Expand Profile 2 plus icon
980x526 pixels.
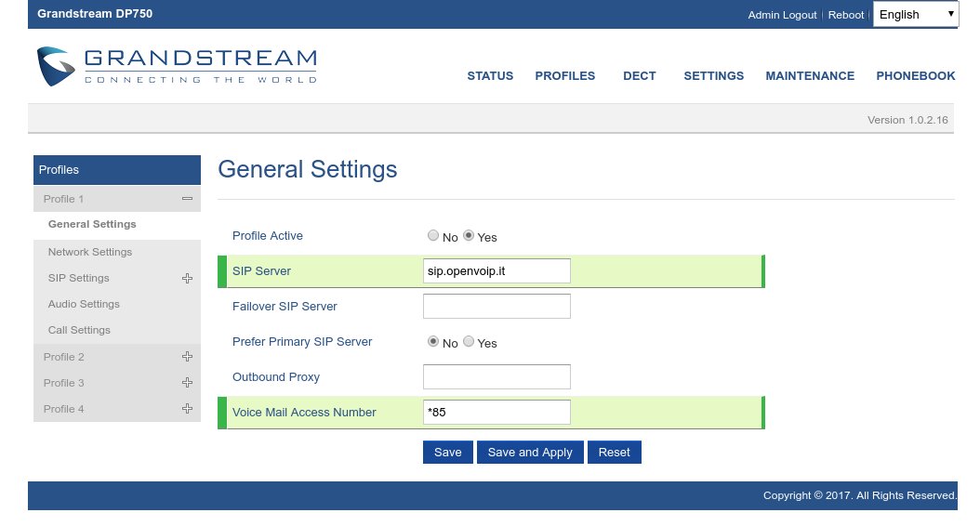(187, 357)
